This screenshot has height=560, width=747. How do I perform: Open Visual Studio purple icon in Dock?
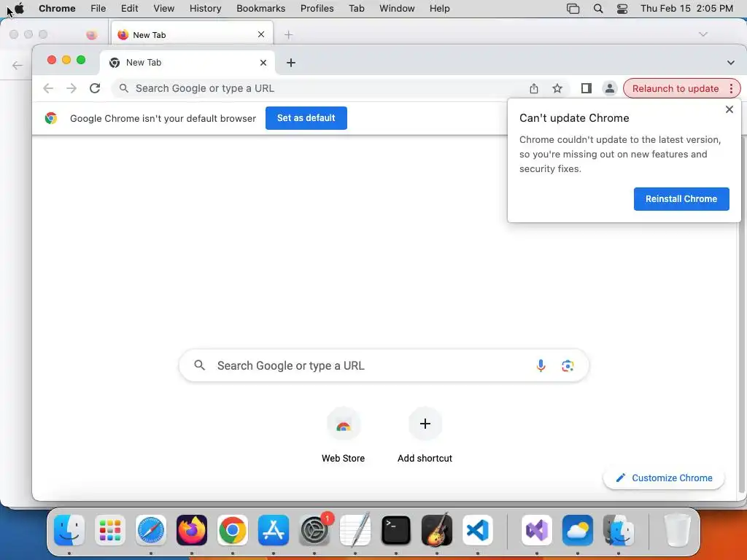[537, 530]
